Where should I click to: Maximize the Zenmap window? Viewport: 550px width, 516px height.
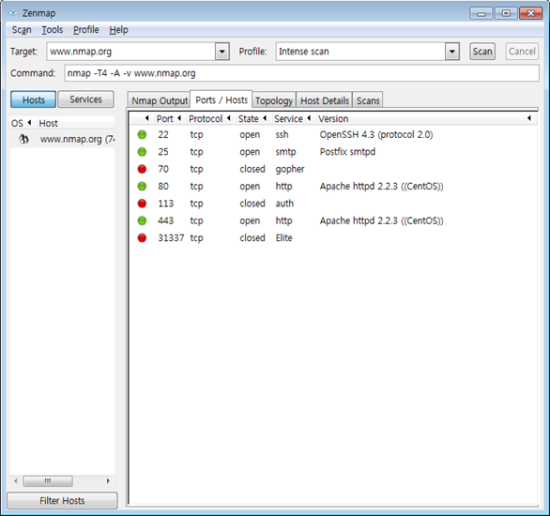[506, 13]
